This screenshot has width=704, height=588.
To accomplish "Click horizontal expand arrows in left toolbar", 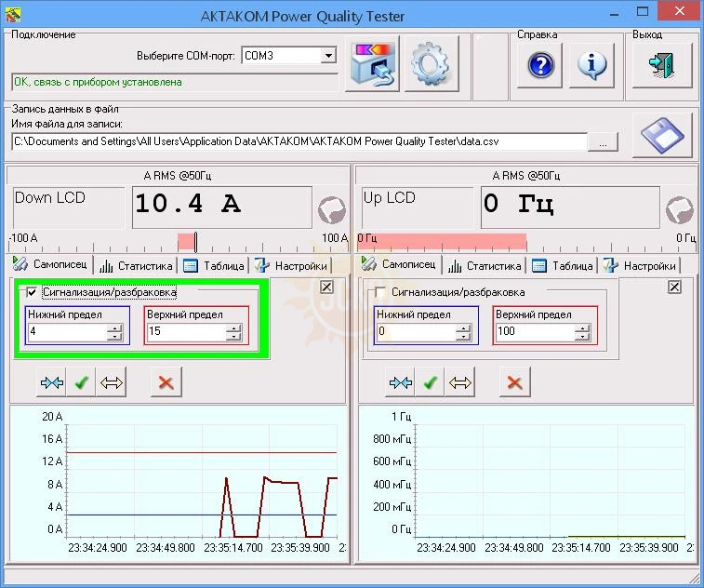I will click(112, 382).
